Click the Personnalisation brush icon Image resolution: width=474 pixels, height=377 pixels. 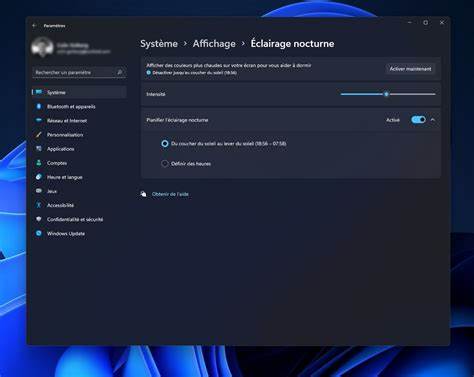coord(39,135)
